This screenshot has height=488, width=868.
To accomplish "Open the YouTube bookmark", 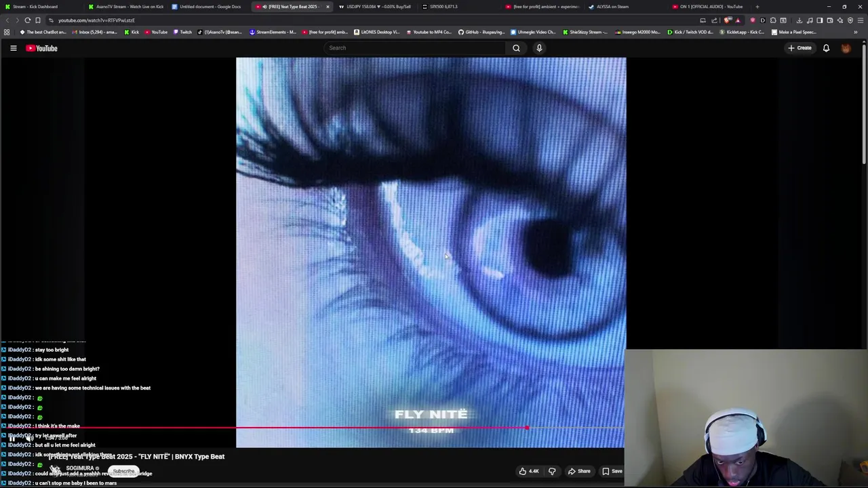I will (156, 32).
